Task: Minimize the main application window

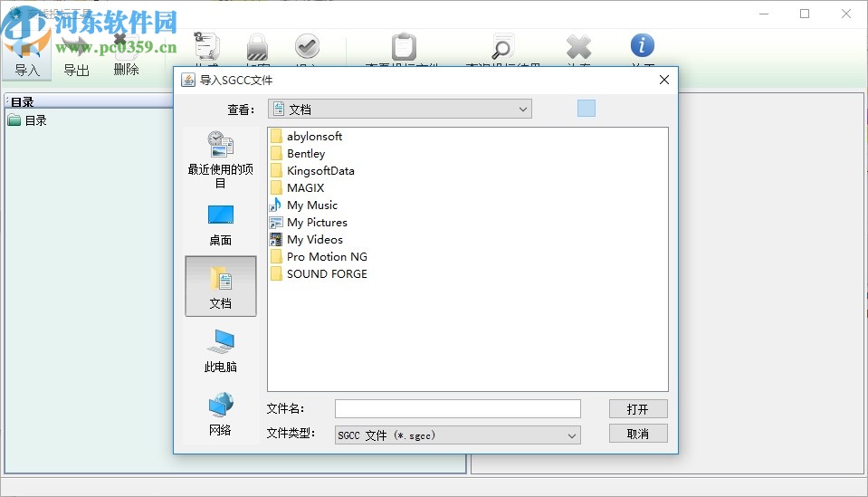Action: (x=764, y=14)
